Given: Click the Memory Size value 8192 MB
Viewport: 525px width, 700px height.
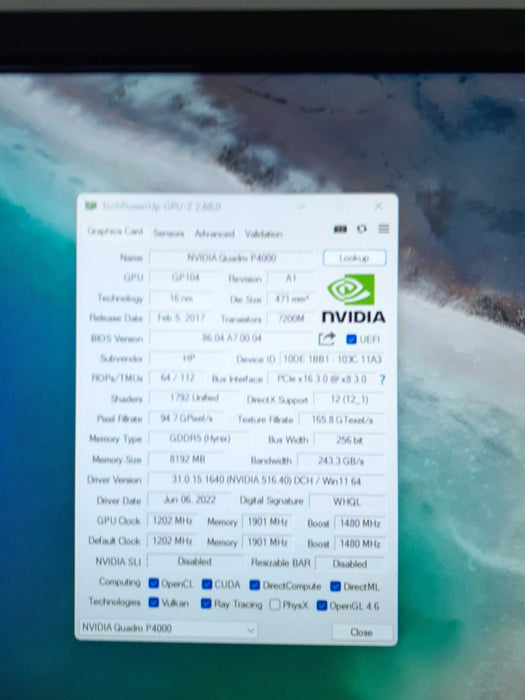Looking at the screenshot, I should [187, 459].
